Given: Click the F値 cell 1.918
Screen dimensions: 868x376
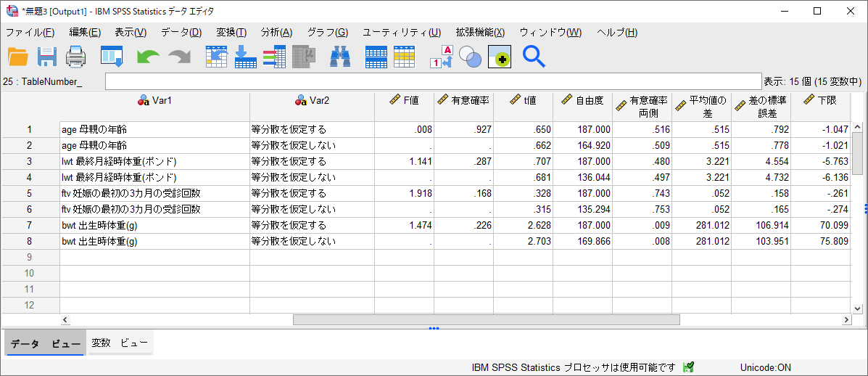Looking at the screenshot, I should [404, 193].
